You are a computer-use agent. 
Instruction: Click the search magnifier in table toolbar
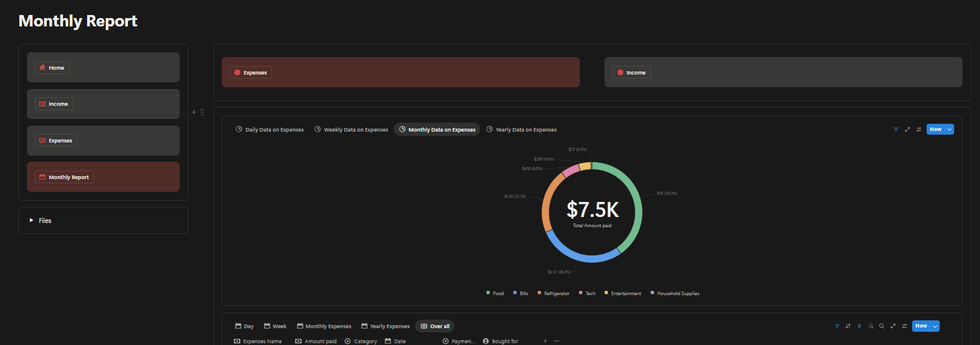881,326
